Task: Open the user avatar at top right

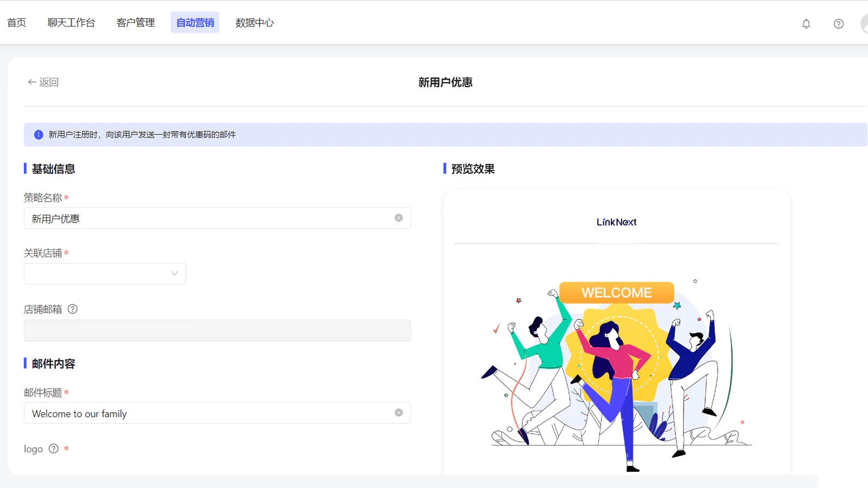Action: (865, 24)
